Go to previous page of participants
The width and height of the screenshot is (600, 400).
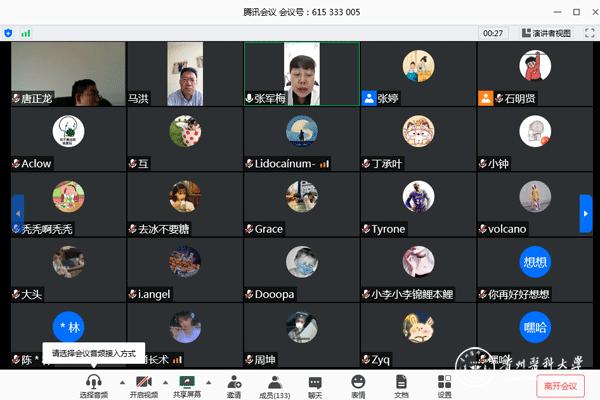17,213
